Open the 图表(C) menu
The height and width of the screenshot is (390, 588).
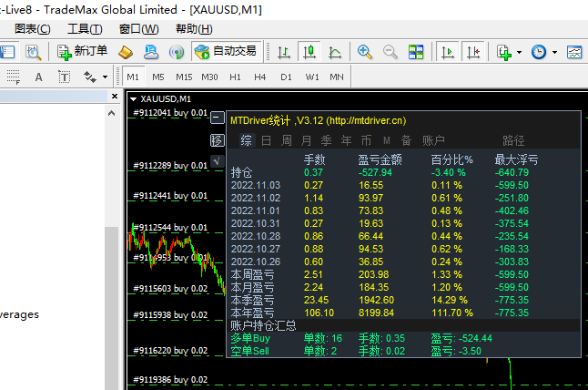[x=32, y=29]
